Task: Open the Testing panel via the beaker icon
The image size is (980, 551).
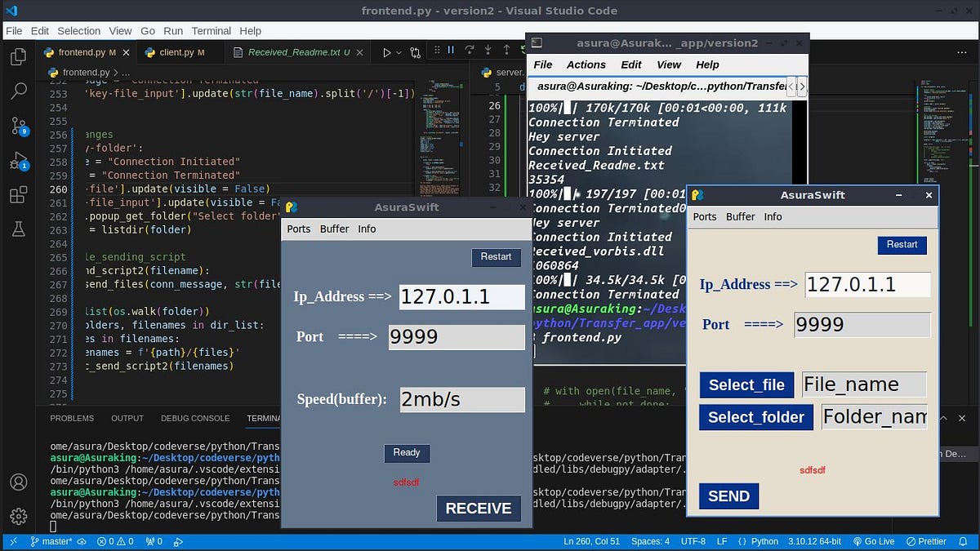Action: (18, 231)
